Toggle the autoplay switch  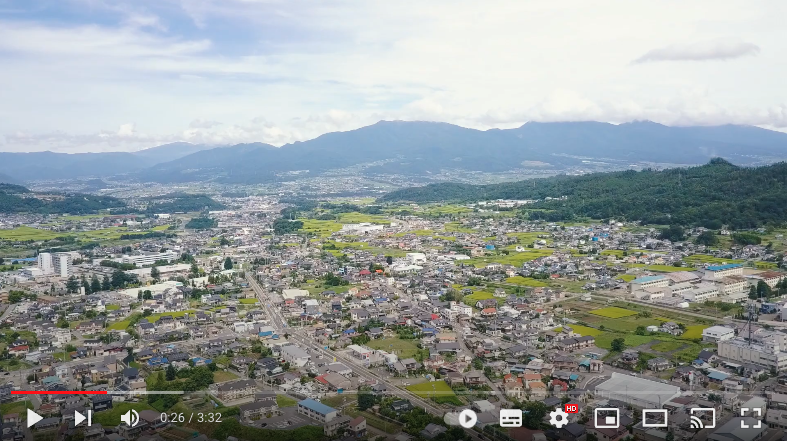(x=461, y=418)
